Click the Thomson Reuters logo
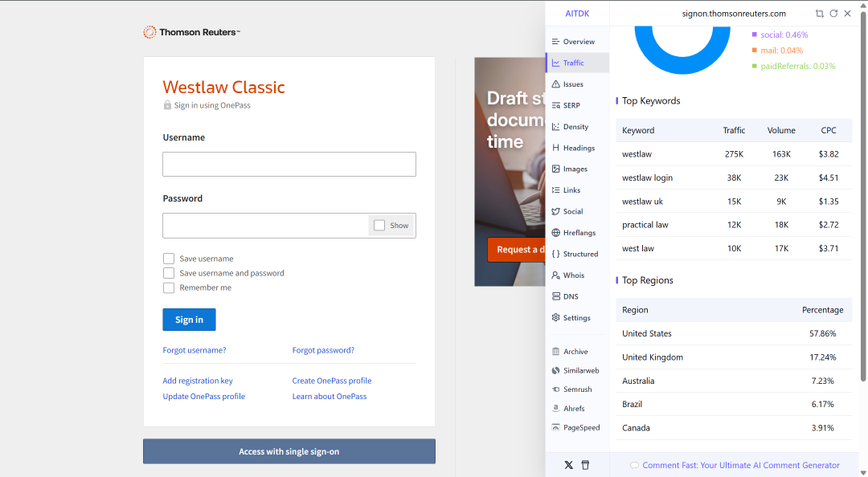868x477 pixels. click(x=191, y=32)
